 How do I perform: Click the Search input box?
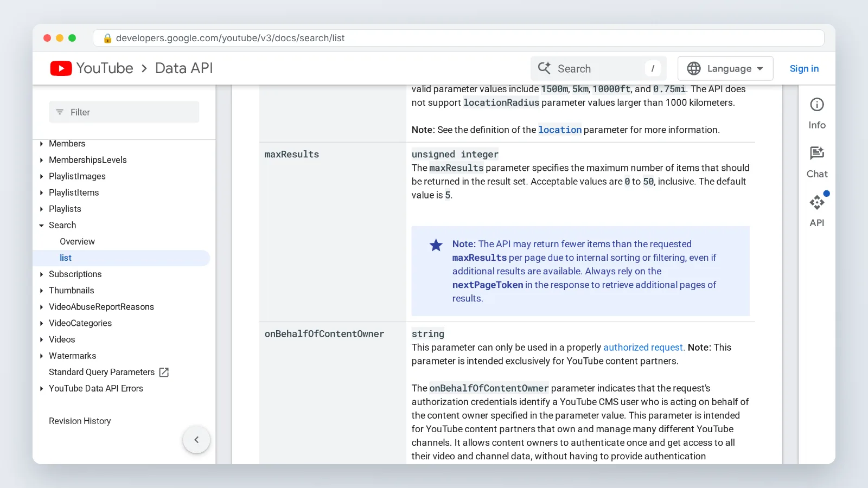598,68
